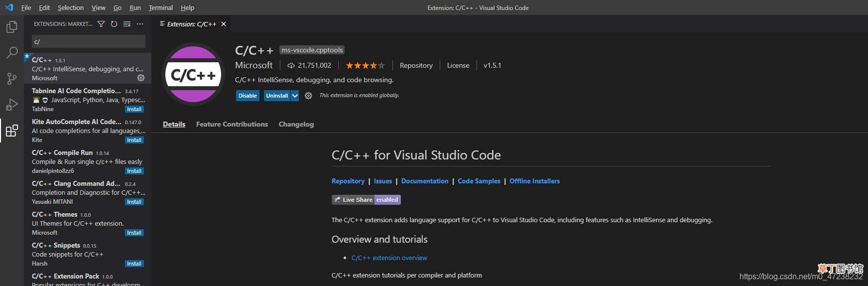Click the Uninstall button
The width and height of the screenshot is (868, 286).
click(277, 96)
